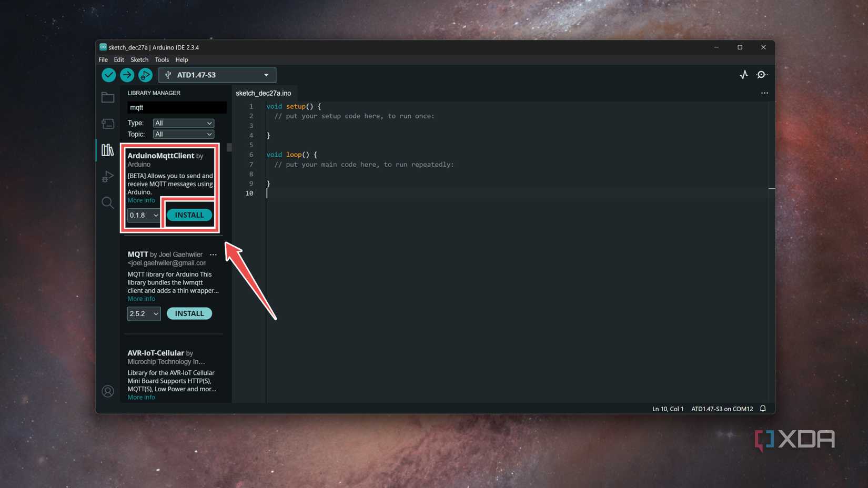Open the board selector showing ATD1.47-S3

point(217,75)
